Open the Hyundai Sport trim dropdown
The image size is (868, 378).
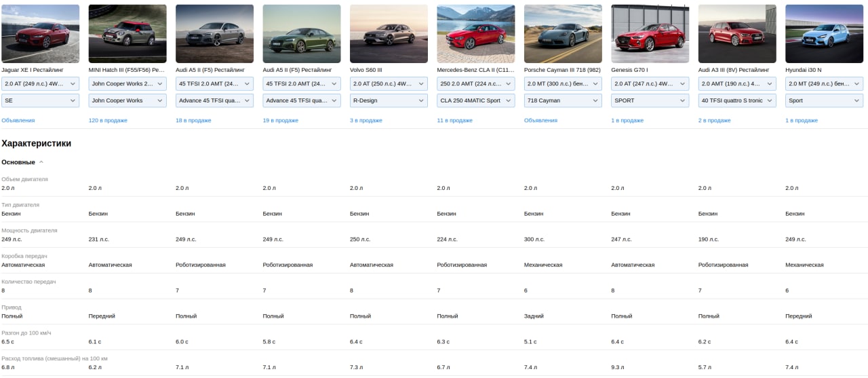point(825,100)
